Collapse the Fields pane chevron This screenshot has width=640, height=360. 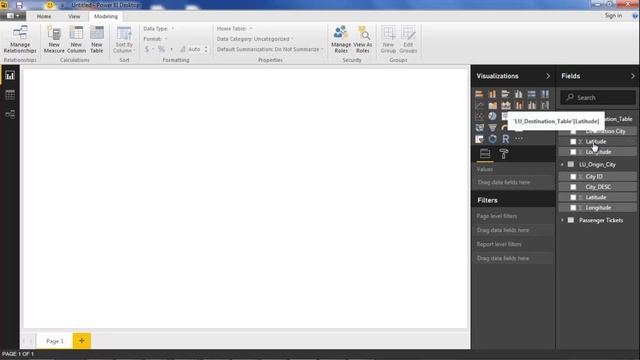tap(633, 76)
